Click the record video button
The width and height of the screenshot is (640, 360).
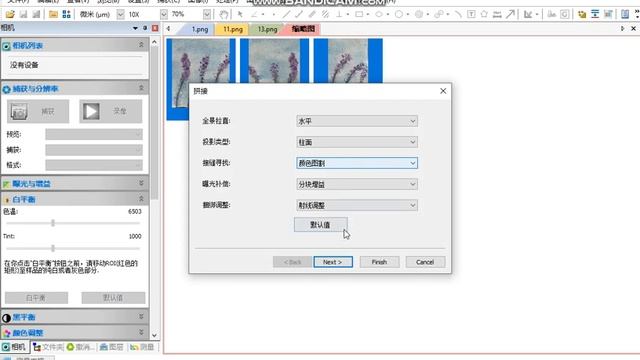pyautogui.click(x=111, y=111)
